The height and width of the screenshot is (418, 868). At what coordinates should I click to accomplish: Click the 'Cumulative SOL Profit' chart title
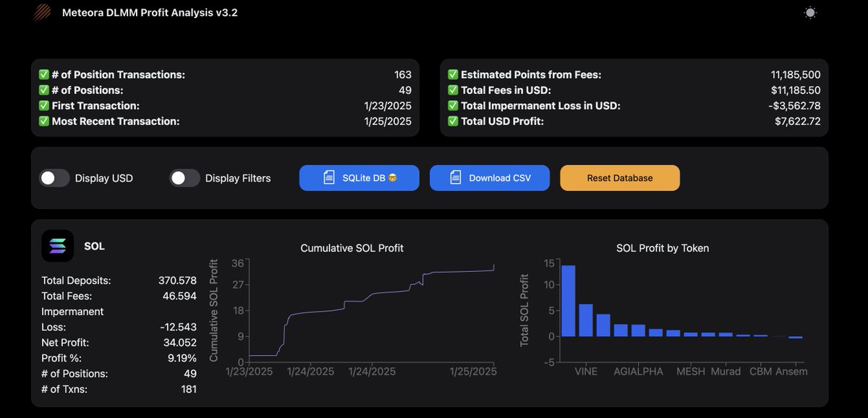pos(352,248)
